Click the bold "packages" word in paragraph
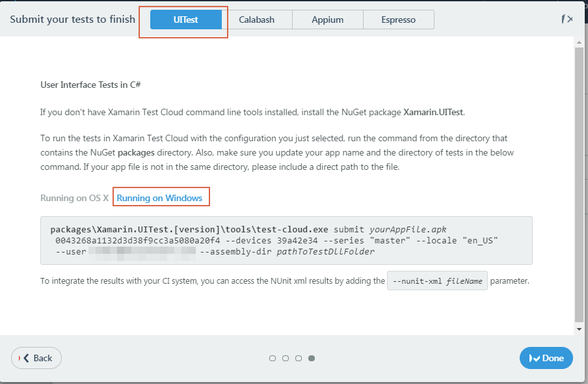The image size is (588, 384). point(136,153)
